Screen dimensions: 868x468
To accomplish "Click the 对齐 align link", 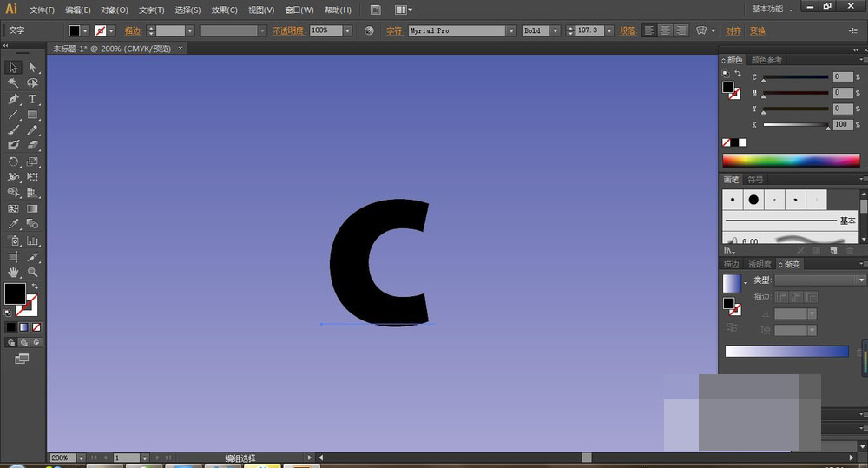I will [x=733, y=31].
